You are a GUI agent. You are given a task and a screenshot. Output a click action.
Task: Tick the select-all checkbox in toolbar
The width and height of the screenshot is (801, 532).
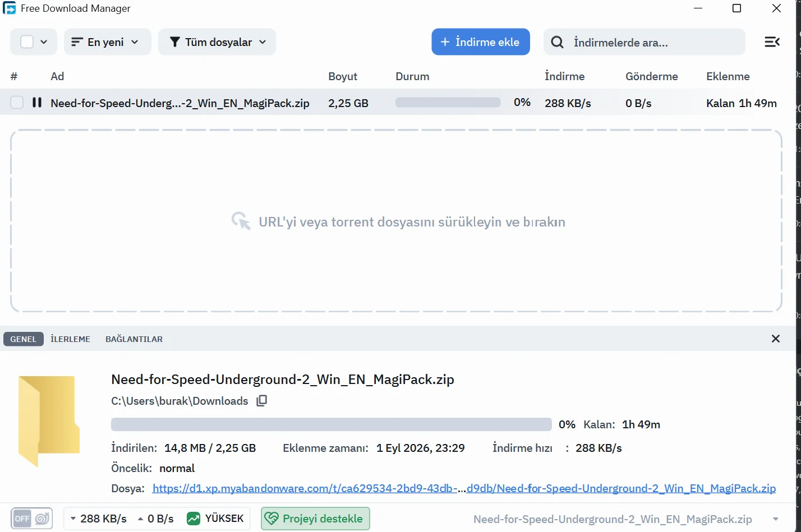(27, 42)
